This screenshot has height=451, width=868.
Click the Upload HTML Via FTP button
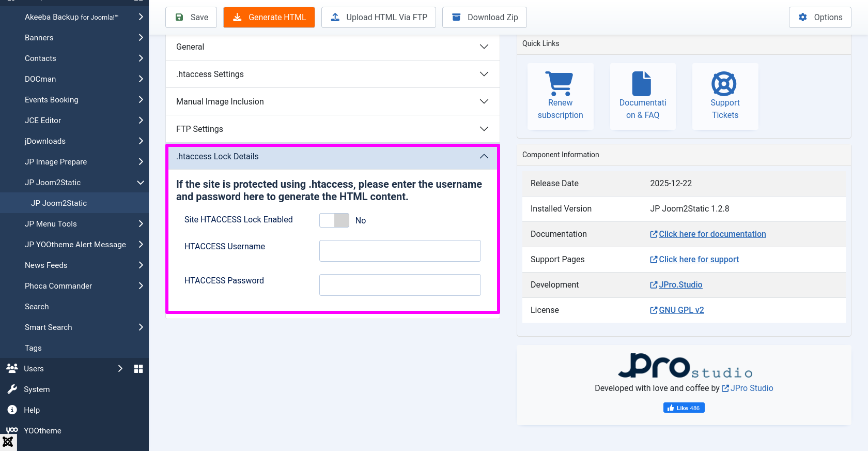378,17
